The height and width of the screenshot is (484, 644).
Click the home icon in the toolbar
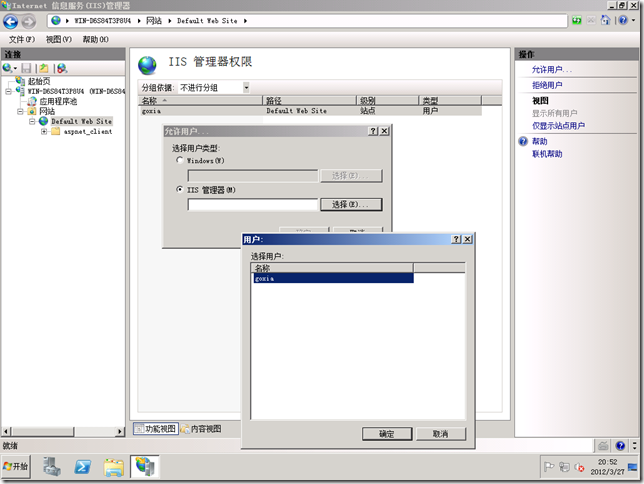coord(605,20)
